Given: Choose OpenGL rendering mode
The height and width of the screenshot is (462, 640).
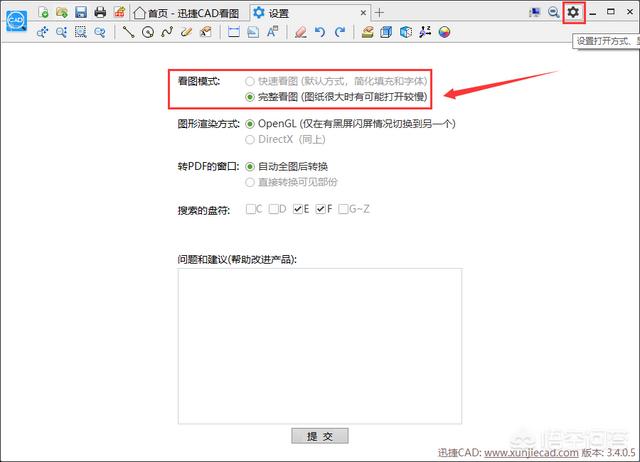Looking at the screenshot, I should click(250, 124).
